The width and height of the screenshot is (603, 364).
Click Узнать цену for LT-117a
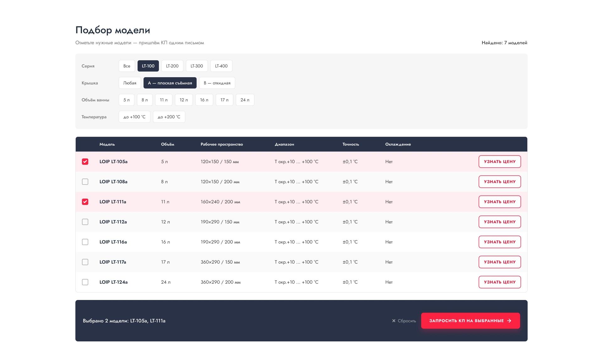500,262
